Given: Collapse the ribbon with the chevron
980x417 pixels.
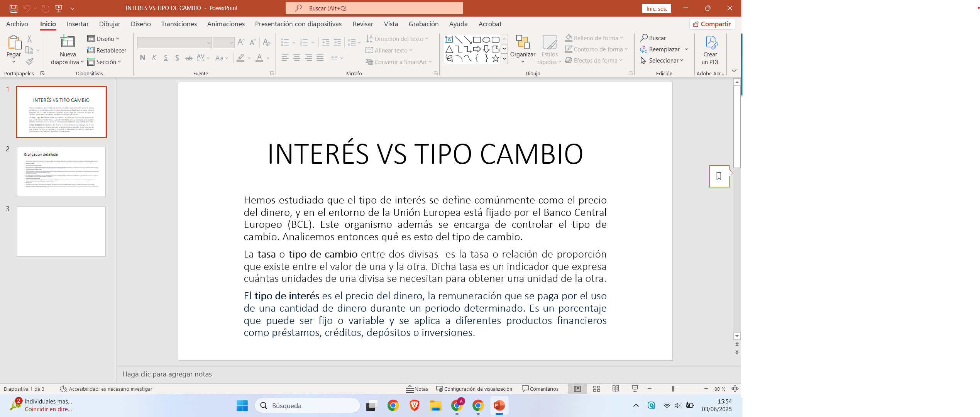Looking at the screenshot, I should (734, 71).
